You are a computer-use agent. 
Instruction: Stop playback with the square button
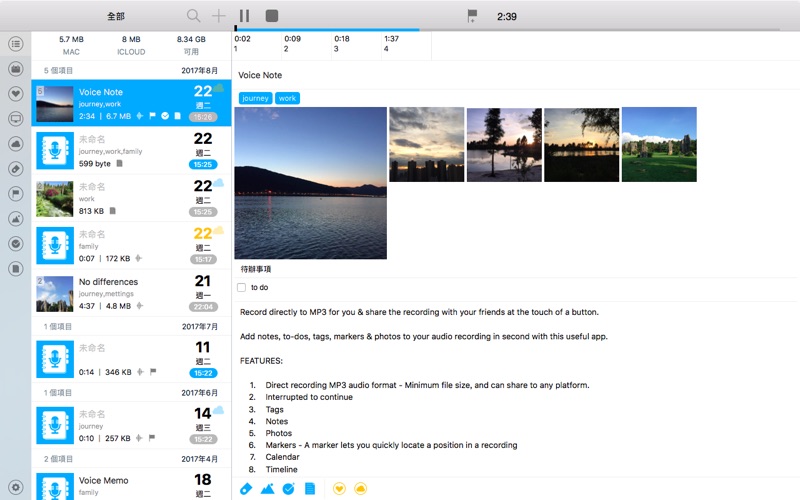click(x=272, y=16)
